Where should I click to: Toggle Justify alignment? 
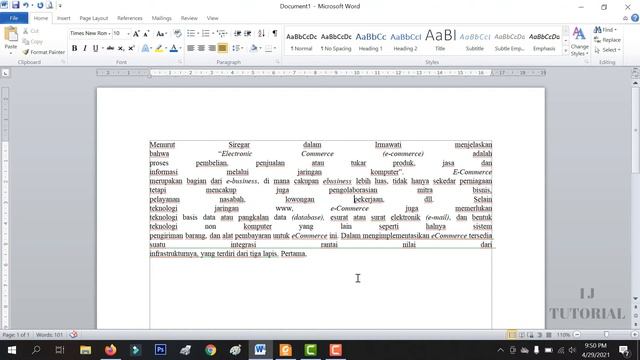(222, 48)
